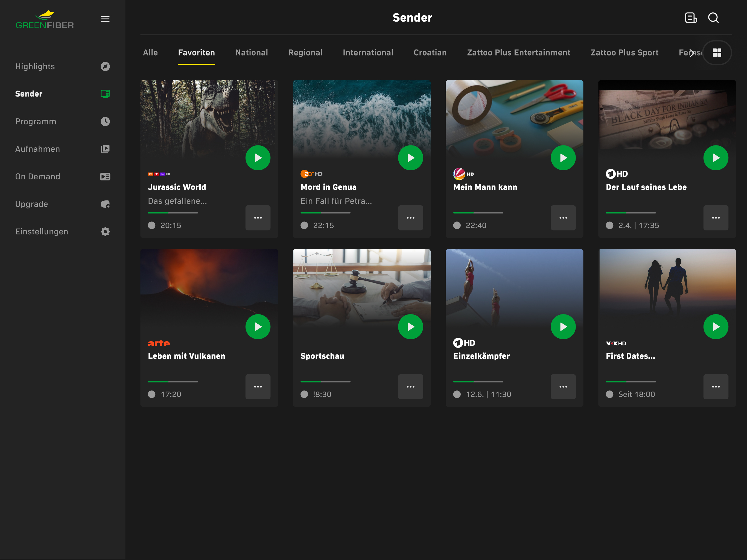Open the program guide icon in header
747x560 pixels.
[691, 17]
